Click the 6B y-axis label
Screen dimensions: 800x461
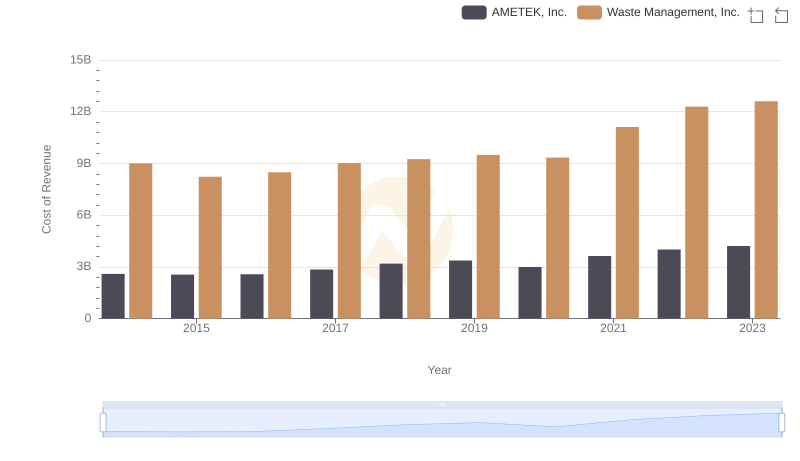point(84,215)
